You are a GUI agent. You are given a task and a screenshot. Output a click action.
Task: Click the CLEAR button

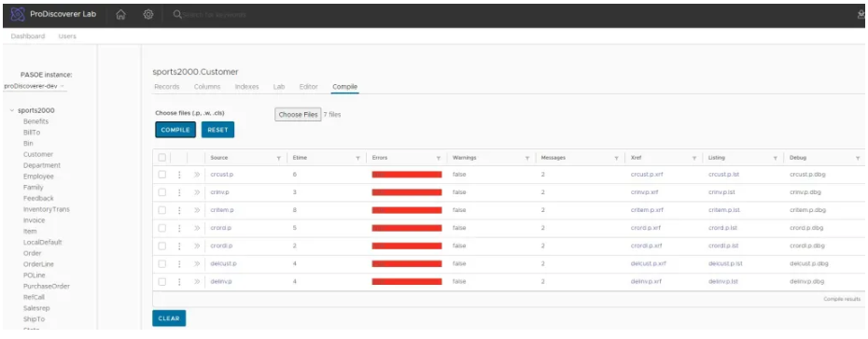[x=169, y=318]
